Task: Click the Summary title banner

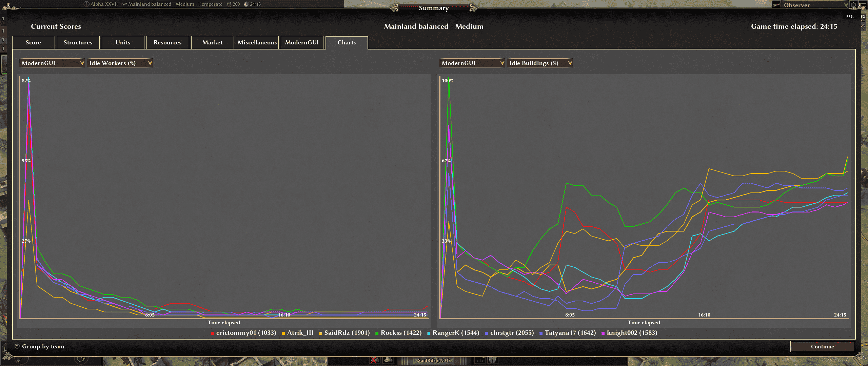Action: click(x=434, y=8)
